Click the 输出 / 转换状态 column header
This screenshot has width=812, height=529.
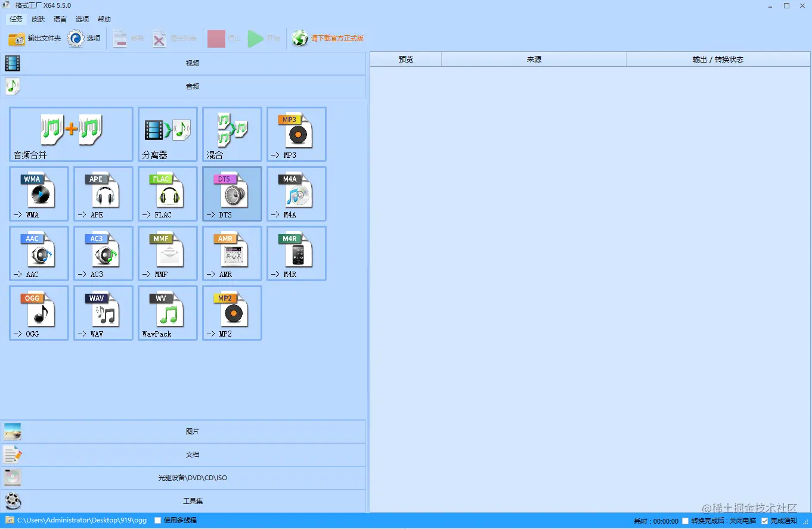click(718, 59)
